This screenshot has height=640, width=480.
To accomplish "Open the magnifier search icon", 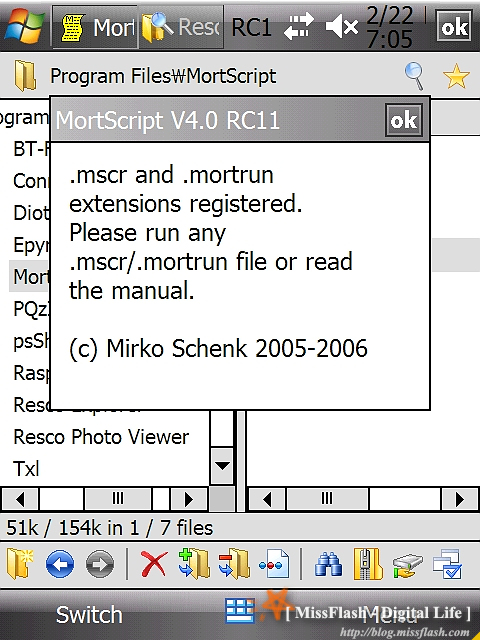I will [414, 76].
